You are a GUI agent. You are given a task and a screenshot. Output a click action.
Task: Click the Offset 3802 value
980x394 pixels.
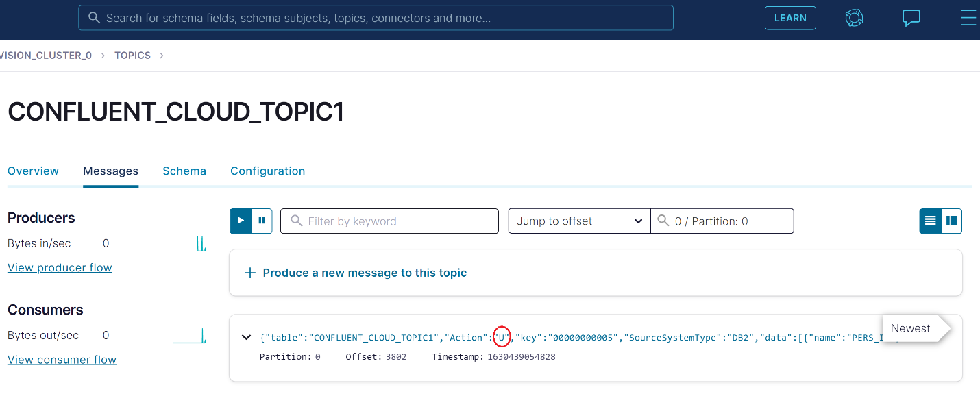[x=396, y=356]
